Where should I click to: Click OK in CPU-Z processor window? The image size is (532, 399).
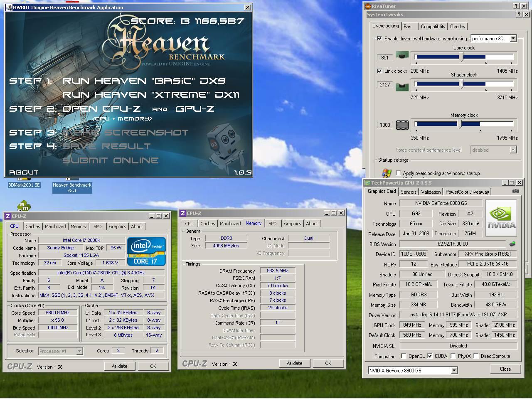(x=153, y=366)
